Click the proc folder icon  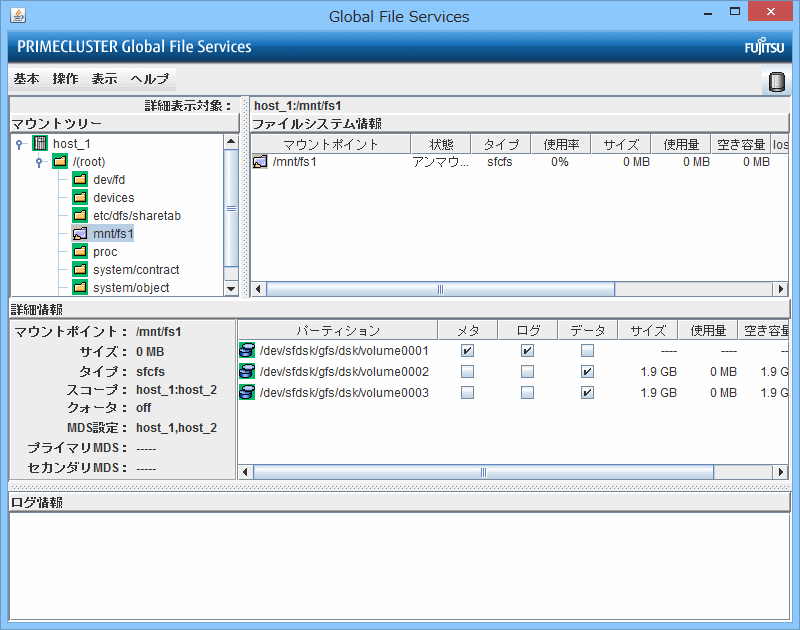coord(80,251)
